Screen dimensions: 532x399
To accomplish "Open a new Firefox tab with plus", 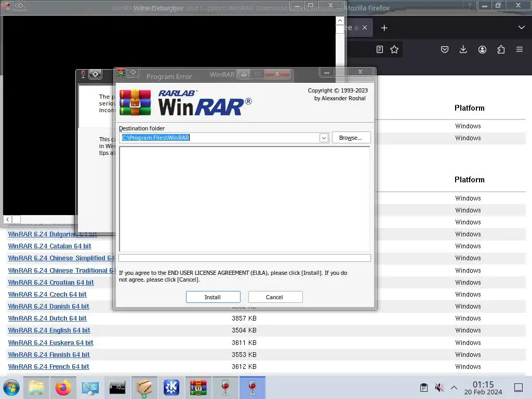I will (384, 28).
